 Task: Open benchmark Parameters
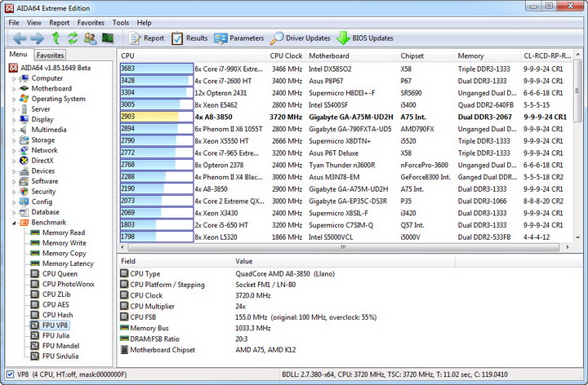coord(238,38)
